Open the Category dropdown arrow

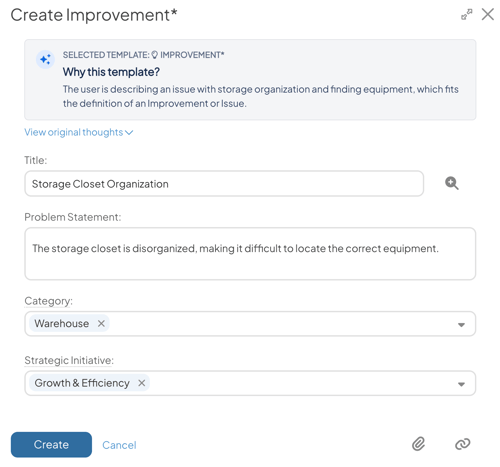click(461, 325)
